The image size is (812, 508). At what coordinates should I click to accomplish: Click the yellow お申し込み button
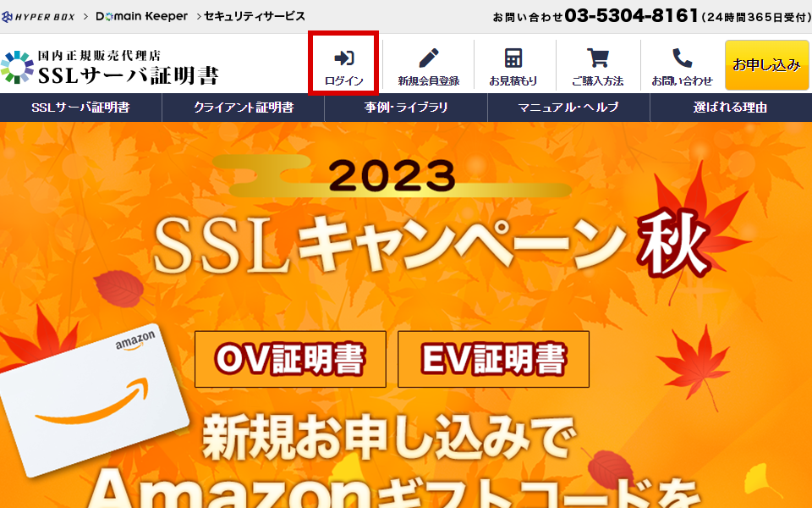pyautogui.click(x=767, y=65)
